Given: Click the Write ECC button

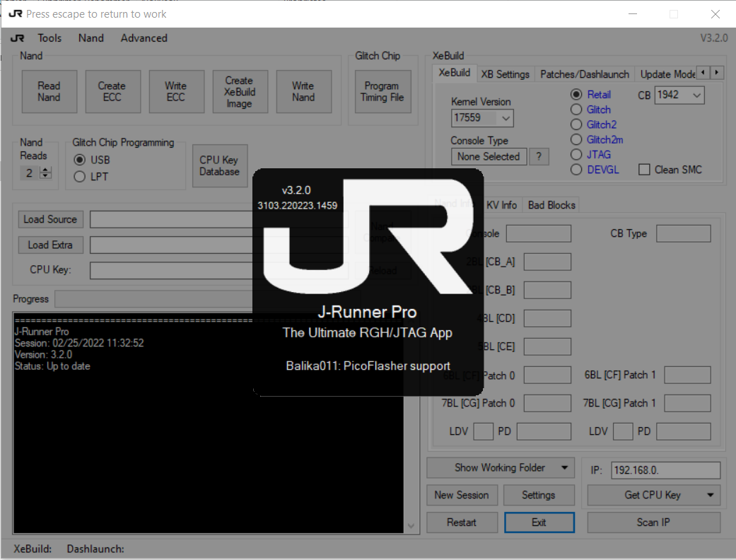Looking at the screenshot, I should click(177, 91).
